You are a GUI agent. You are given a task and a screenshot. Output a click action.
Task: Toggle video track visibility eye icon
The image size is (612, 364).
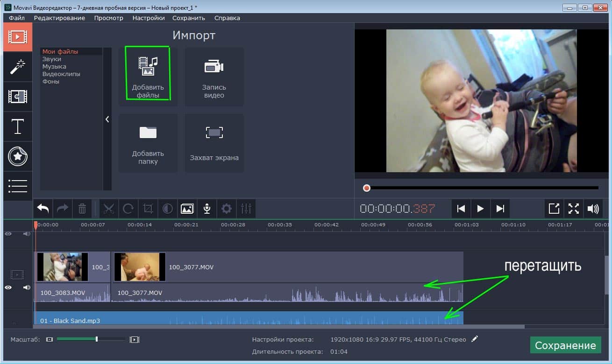8,287
